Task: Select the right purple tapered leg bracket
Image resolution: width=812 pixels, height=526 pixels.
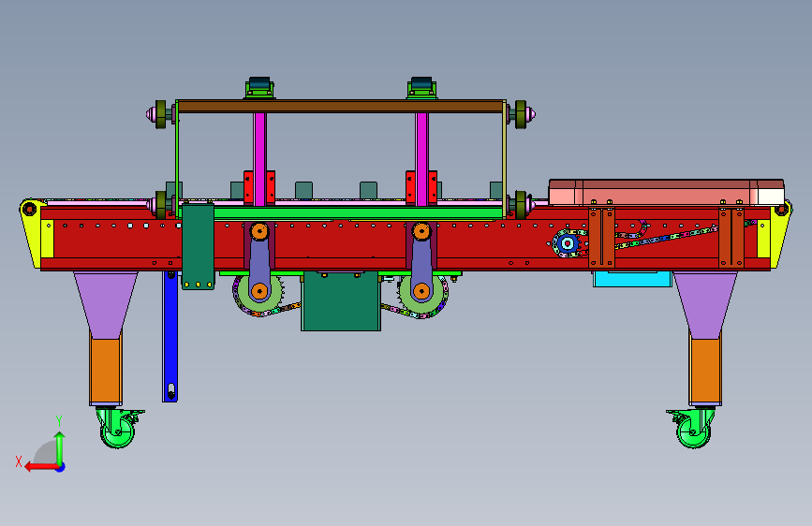Action: [x=705, y=304]
